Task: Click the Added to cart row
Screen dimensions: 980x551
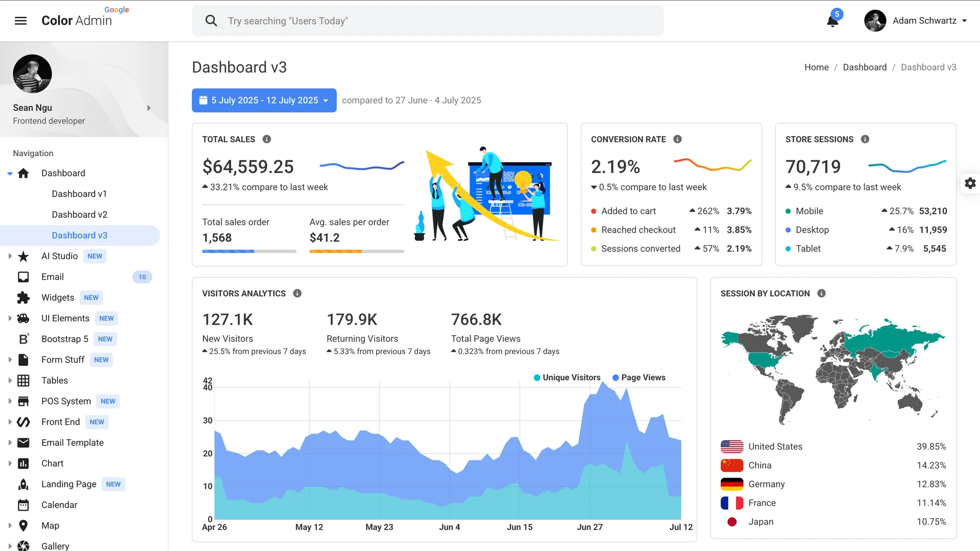Action: (671, 211)
